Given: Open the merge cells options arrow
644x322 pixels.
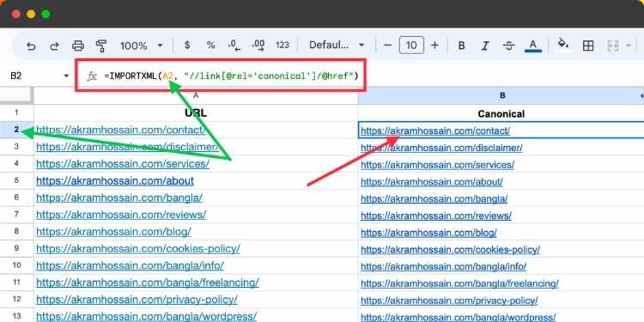Looking at the screenshot, I should click(x=628, y=46).
